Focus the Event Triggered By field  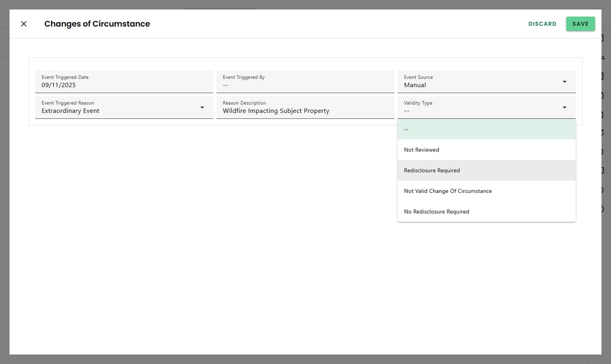click(x=305, y=82)
